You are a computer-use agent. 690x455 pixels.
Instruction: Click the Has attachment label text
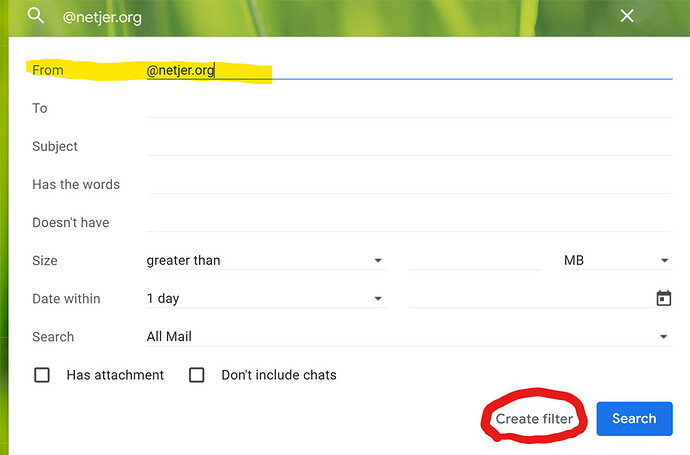(115, 375)
